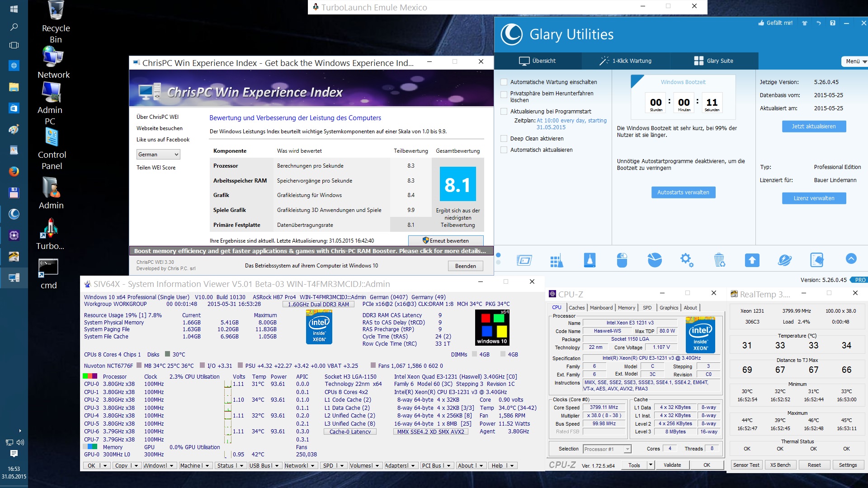This screenshot has width=868, height=488.
Task: Open the Mainboard tab in CPU-Z
Action: [601, 308]
